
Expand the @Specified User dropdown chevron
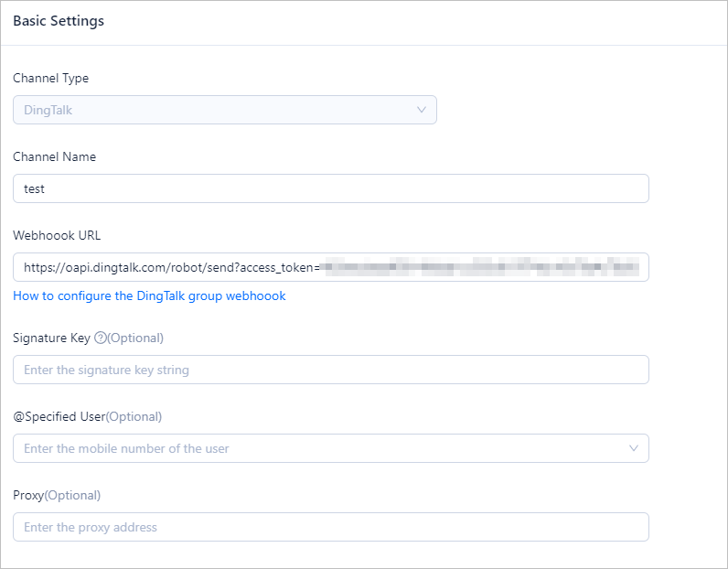click(634, 448)
